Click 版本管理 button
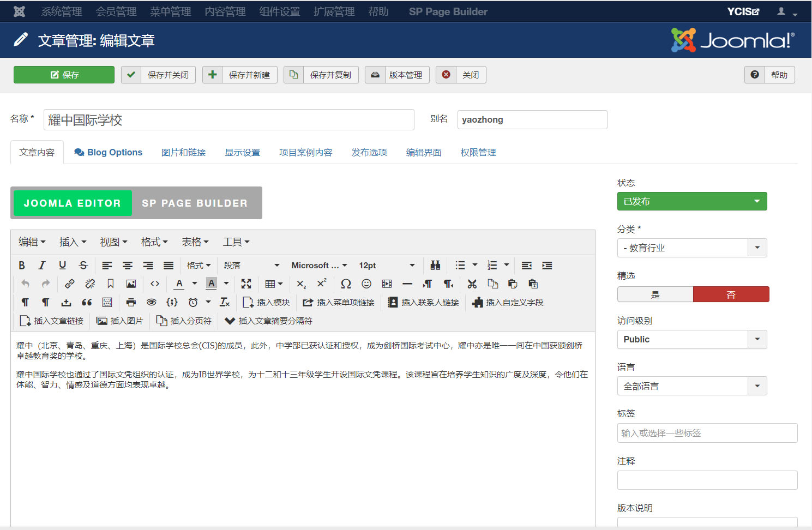 click(397, 75)
